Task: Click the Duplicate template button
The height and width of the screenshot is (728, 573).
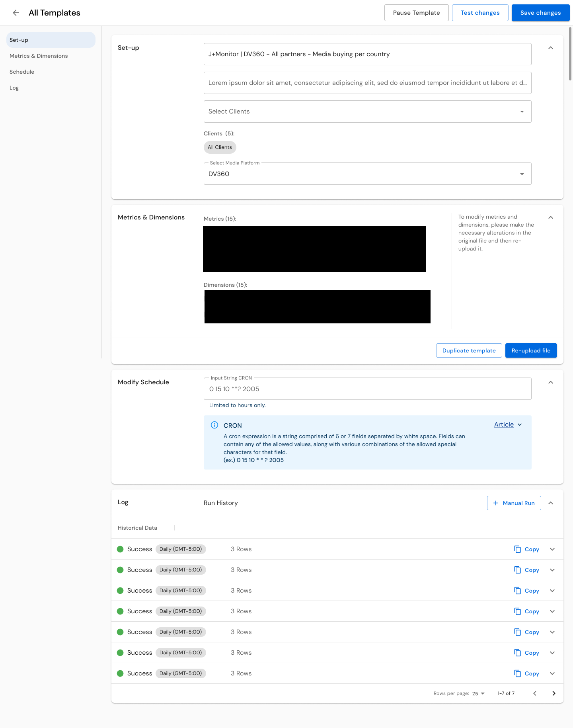Action: click(x=469, y=350)
